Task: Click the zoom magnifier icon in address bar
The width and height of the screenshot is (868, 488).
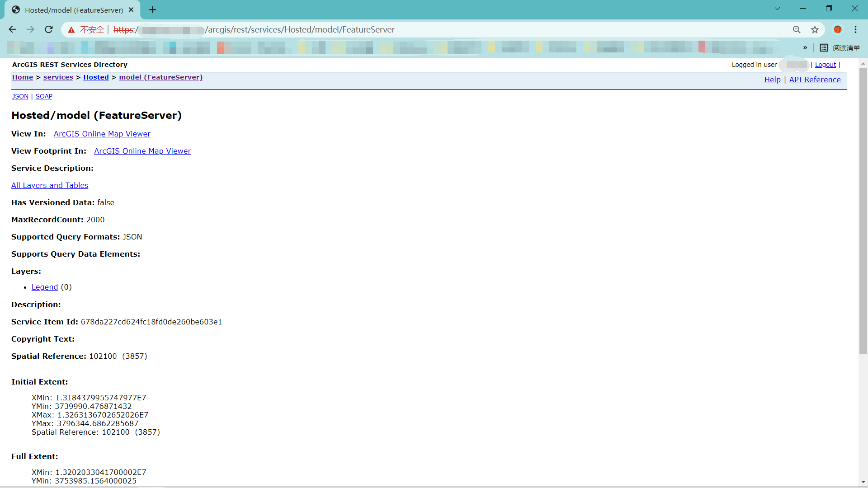Action: pos(797,29)
